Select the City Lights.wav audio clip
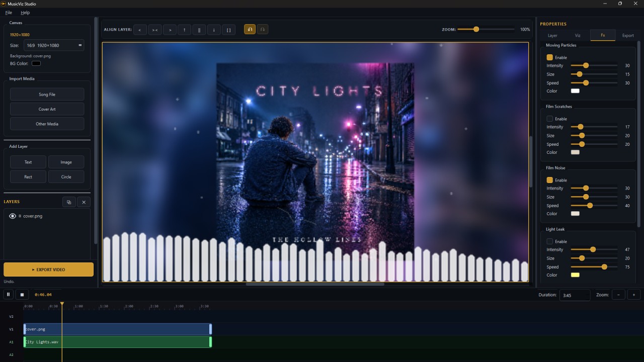The height and width of the screenshot is (362, 644). 118,342
